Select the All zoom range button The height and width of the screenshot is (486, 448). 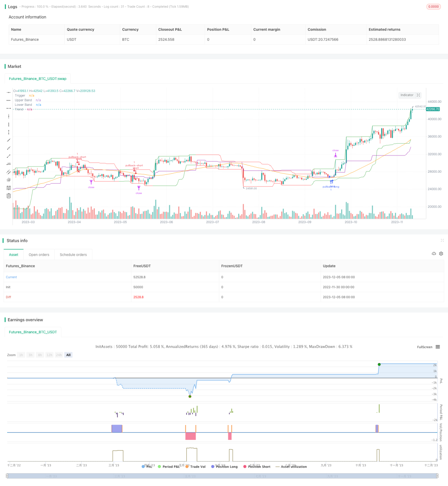(x=68, y=355)
